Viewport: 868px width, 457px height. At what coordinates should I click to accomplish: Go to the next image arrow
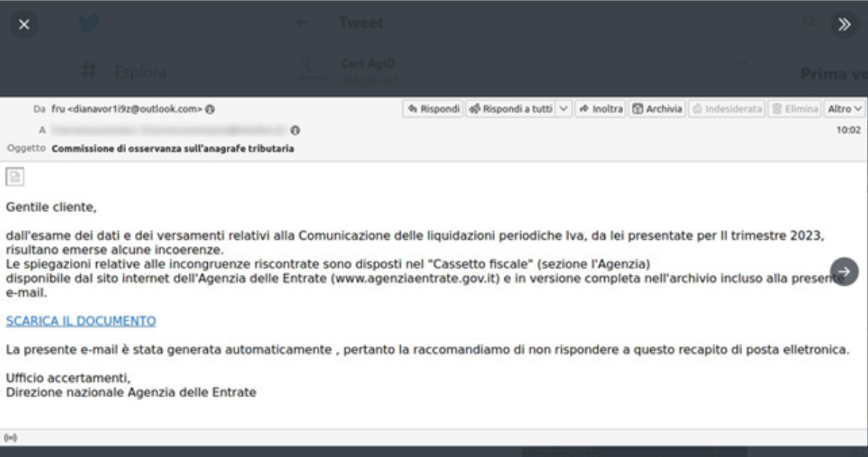pos(844,271)
